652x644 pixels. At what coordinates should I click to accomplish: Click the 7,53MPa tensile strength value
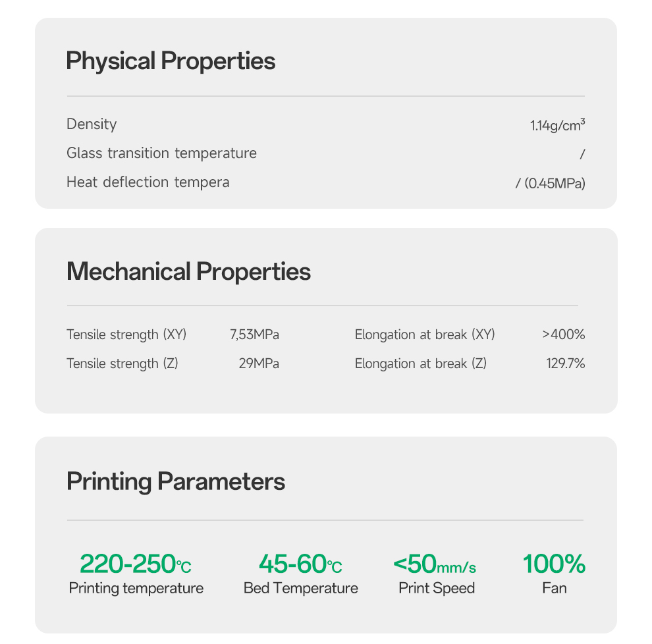[254, 335]
